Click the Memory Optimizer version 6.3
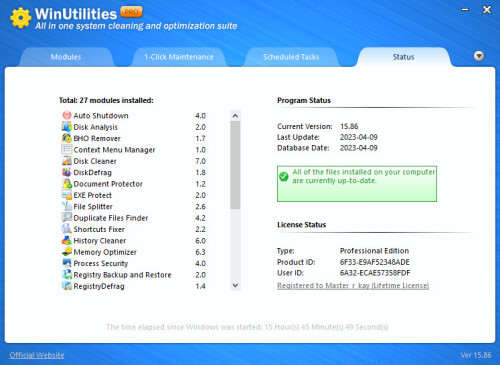This screenshot has width=500, height=365. [200, 252]
